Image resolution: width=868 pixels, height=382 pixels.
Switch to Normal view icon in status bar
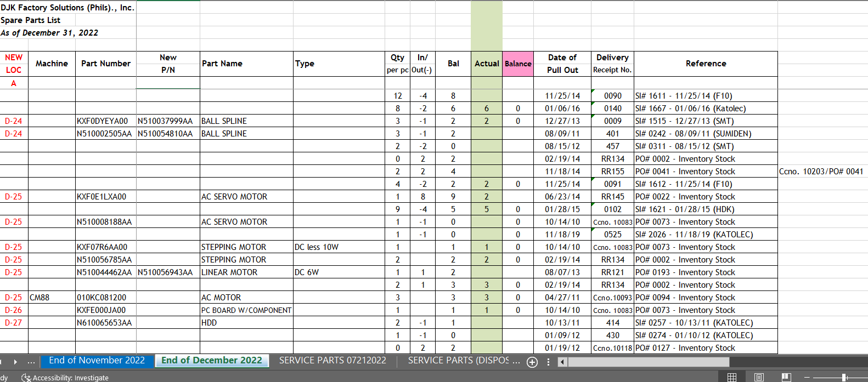[x=731, y=377]
